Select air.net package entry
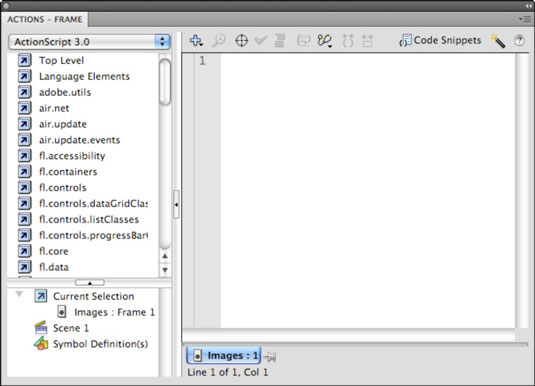This screenshot has height=386, width=535. click(54, 108)
